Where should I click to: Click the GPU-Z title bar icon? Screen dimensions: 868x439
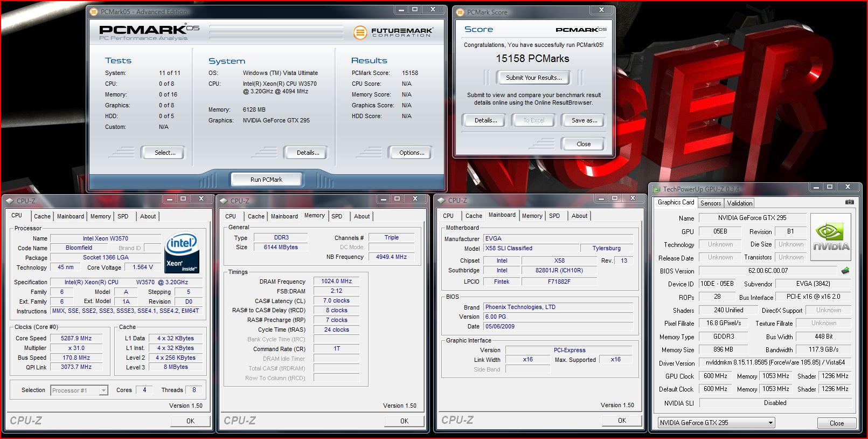coord(656,189)
